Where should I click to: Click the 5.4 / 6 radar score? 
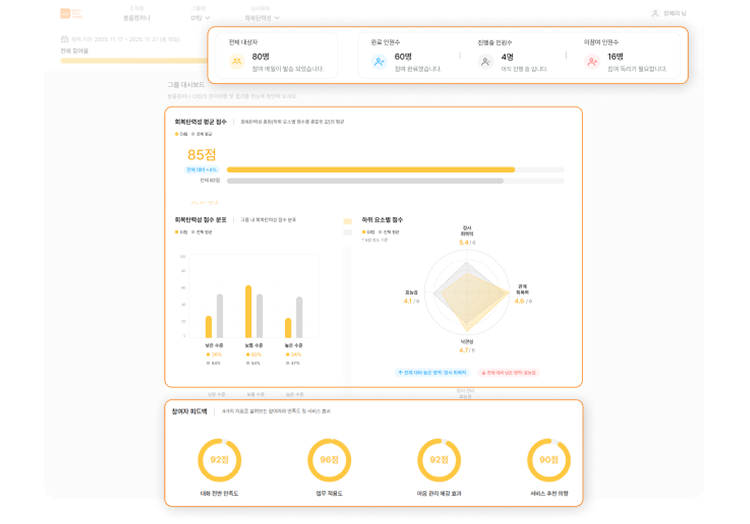467,242
